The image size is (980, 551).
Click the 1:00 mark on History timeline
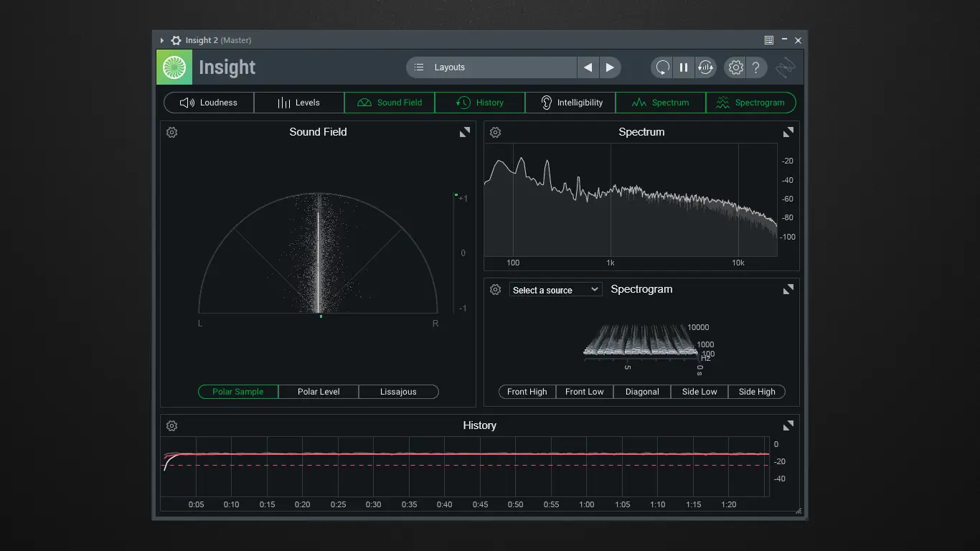pyautogui.click(x=587, y=504)
